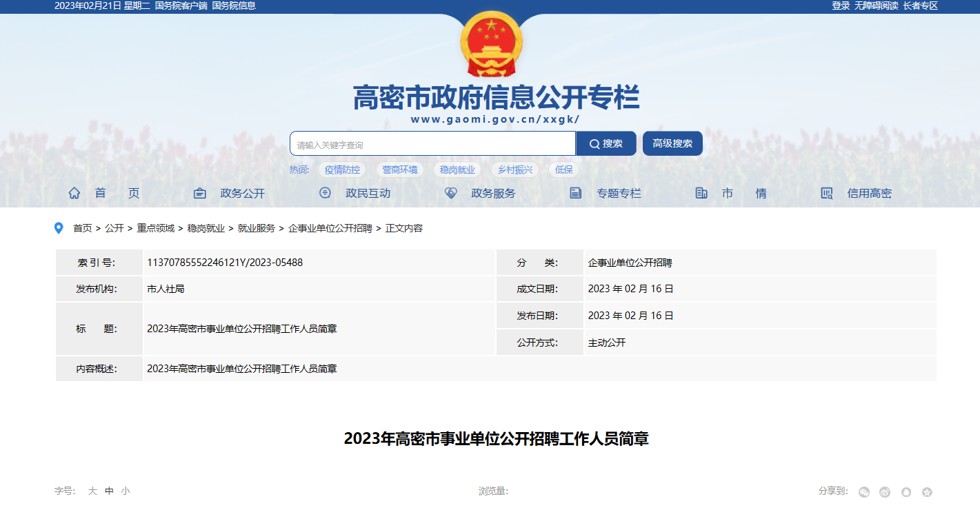The height and width of the screenshot is (510, 980).
Task: Go to the 市情 navigation item
Action: coord(744,194)
